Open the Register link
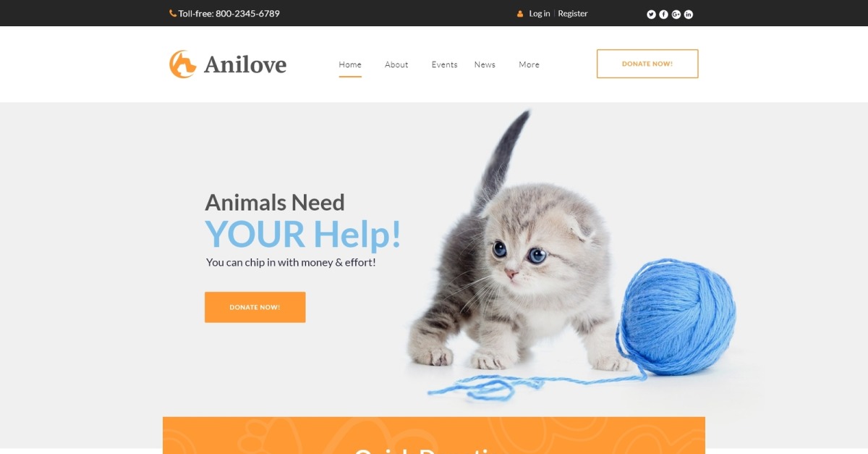This screenshot has width=868, height=454. [573, 14]
